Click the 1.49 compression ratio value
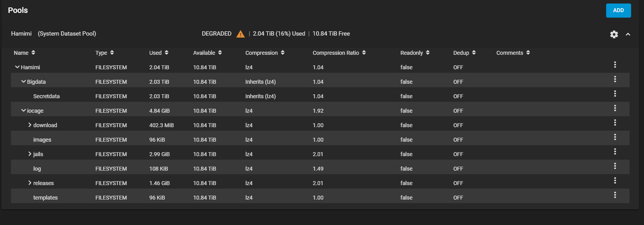 coord(318,169)
